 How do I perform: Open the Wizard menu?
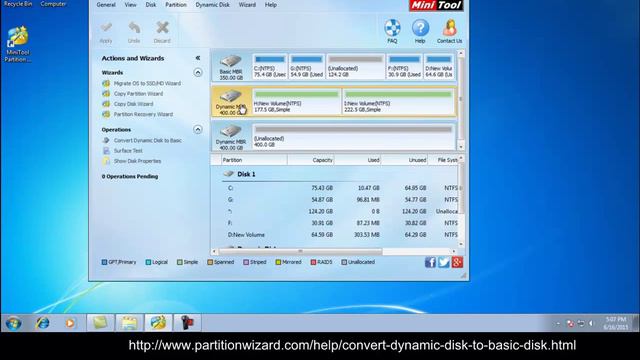(247, 5)
